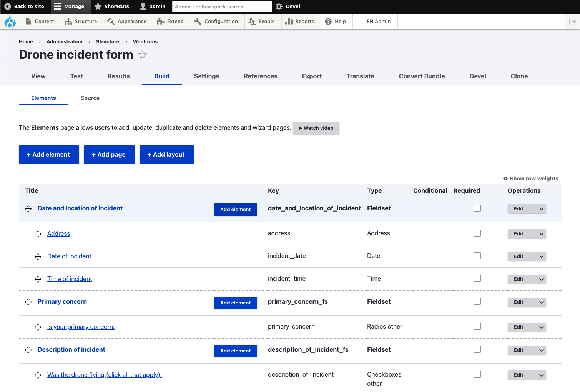Open the Description of incident link
580x392 pixels.
click(71, 349)
